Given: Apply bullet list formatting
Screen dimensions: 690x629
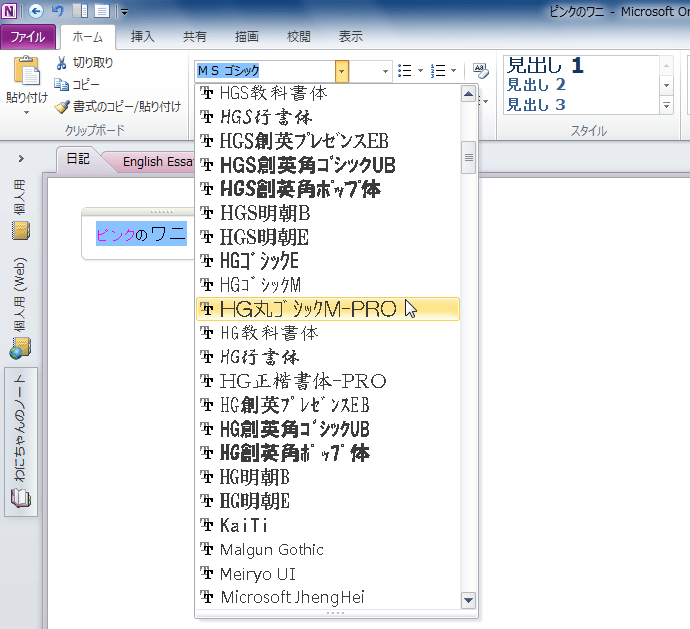Looking at the screenshot, I should tap(404, 70).
